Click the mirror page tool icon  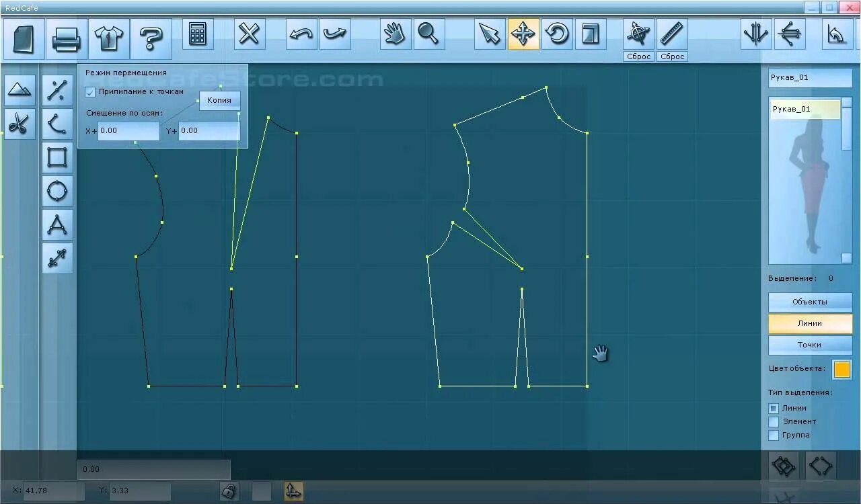[591, 34]
